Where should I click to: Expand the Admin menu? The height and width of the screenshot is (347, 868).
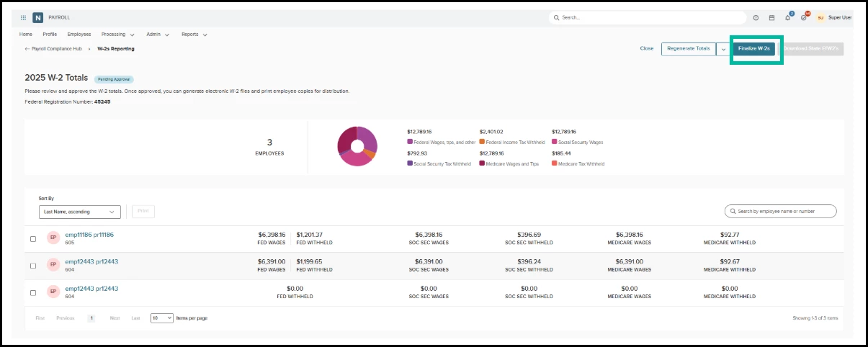click(158, 34)
